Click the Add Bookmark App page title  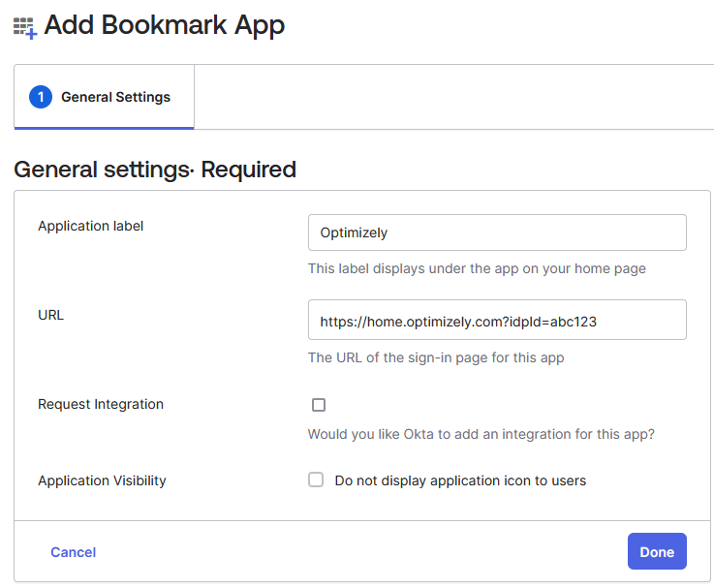click(165, 25)
